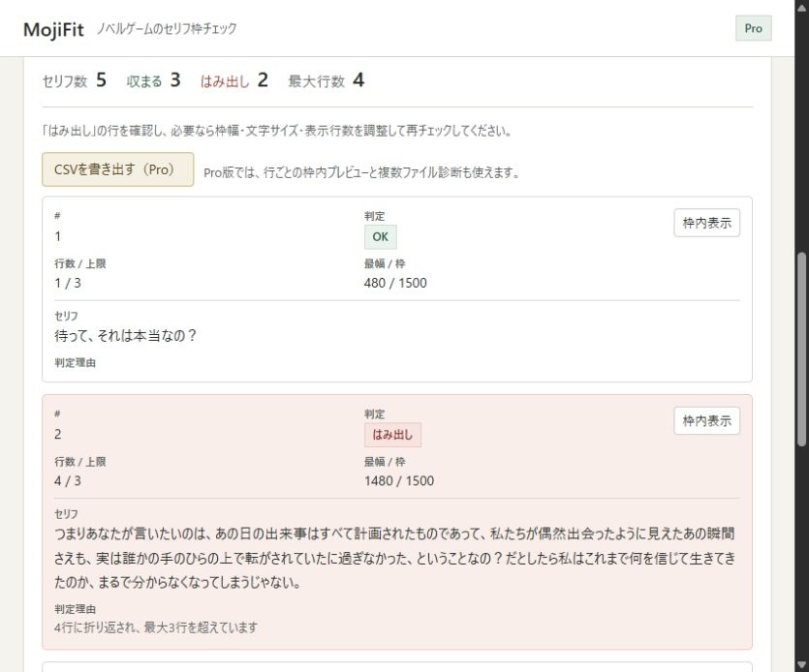
Task: Click the scrollbar down arrow
Action: (x=802, y=665)
